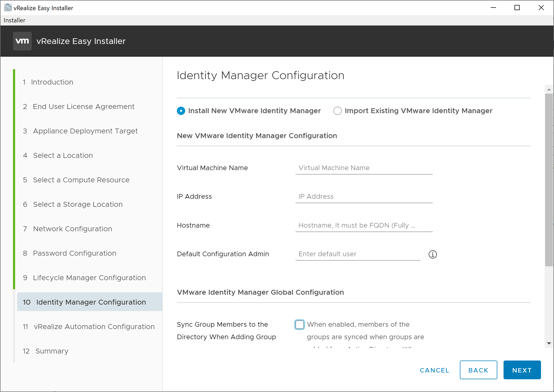Focus the Virtual Machine Name field

tap(364, 168)
